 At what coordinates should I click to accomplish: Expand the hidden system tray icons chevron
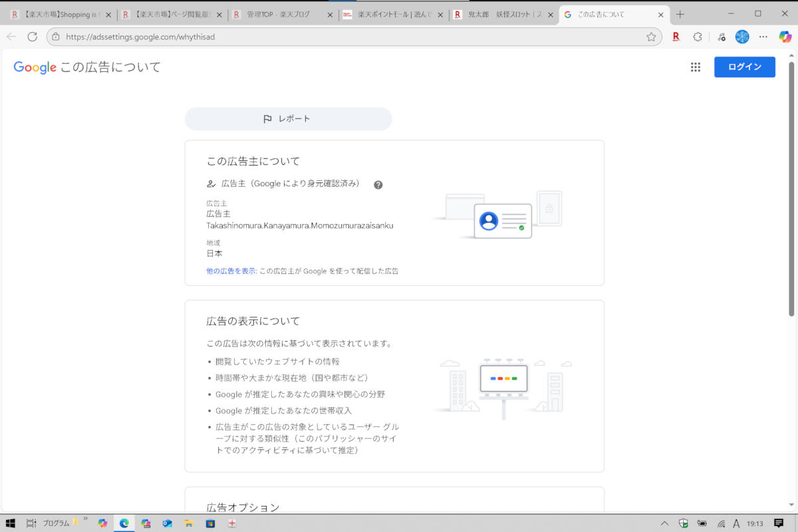(664, 523)
